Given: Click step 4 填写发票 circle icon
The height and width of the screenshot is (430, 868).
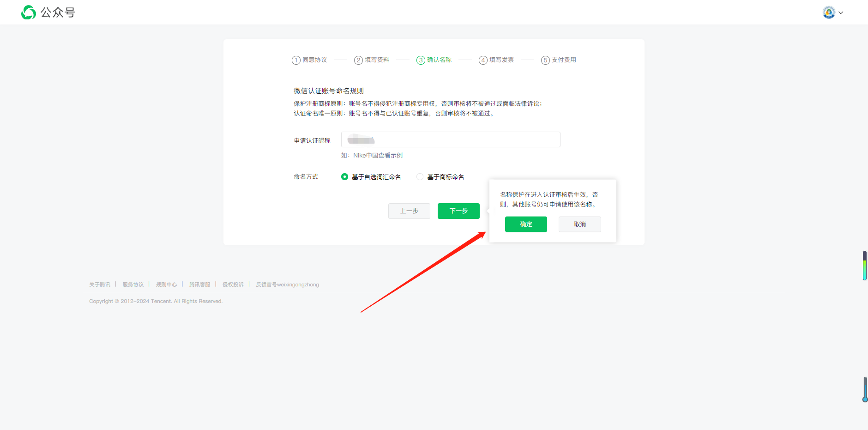Looking at the screenshot, I should (483, 61).
